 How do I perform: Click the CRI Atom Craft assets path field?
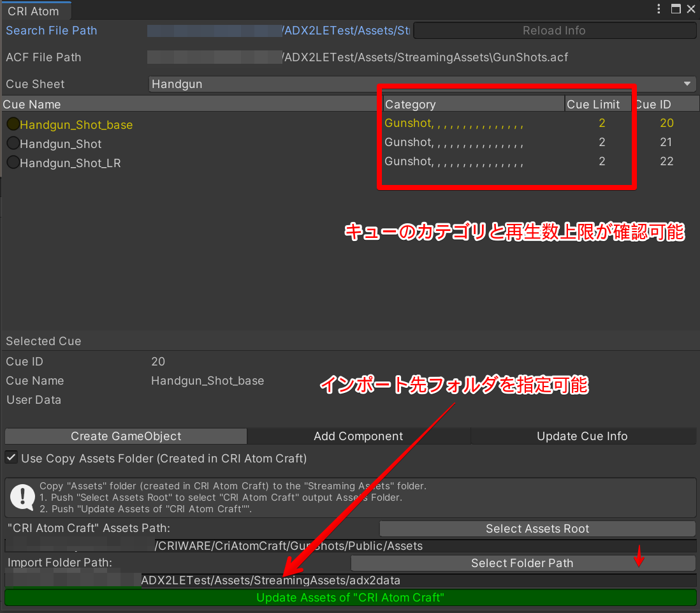(351, 546)
